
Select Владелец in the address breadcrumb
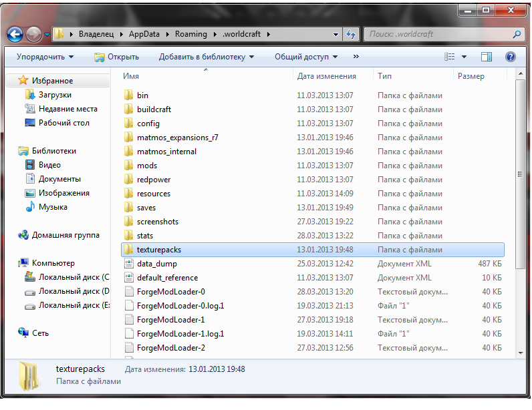pos(96,34)
